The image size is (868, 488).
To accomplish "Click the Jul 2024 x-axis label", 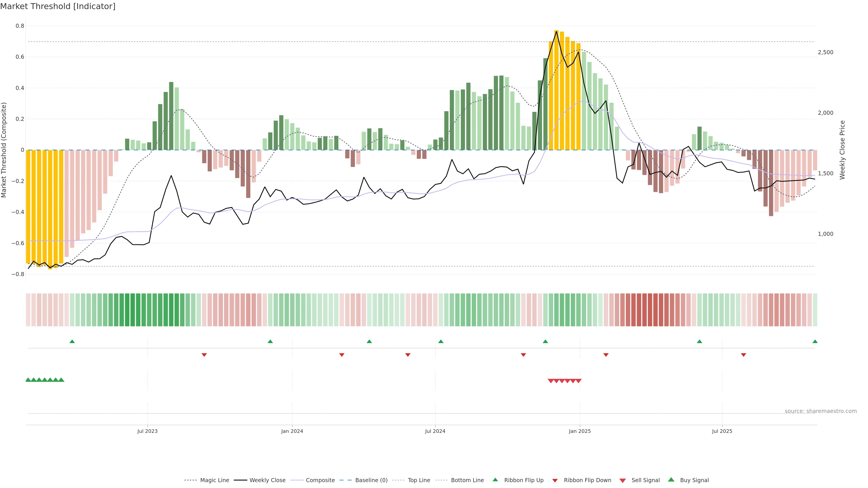I will 435,432.
